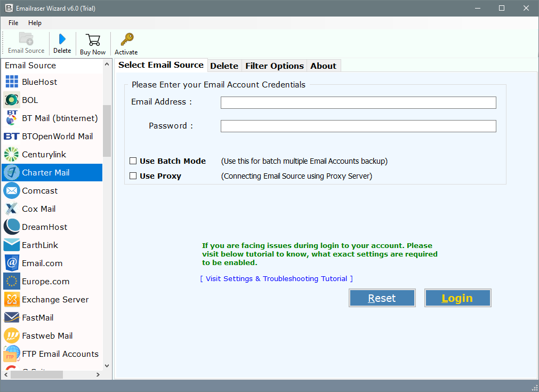The height and width of the screenshot is (392, 539).
Task: Click the Password input field
Action: click(358, 126)
